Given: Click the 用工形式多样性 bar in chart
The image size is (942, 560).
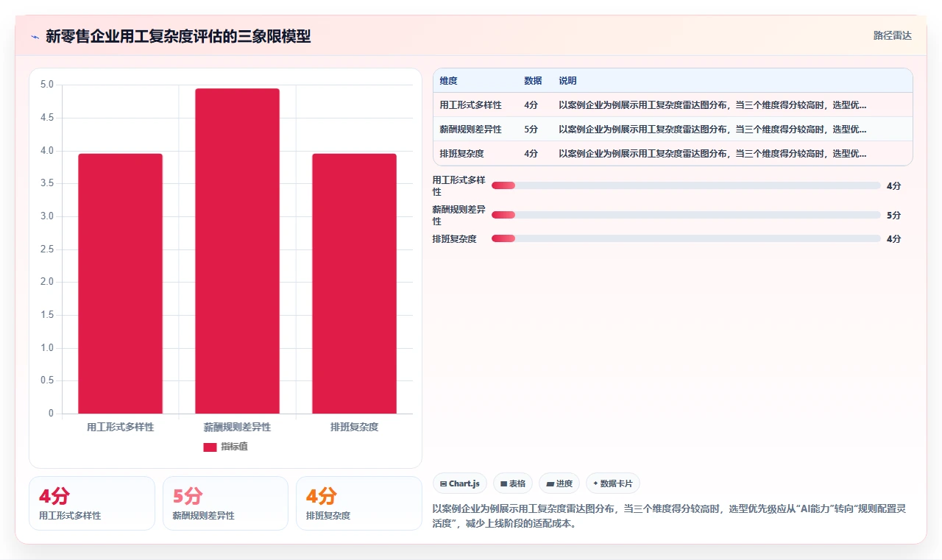Looking at the screenshot, I should click(120, 283).
